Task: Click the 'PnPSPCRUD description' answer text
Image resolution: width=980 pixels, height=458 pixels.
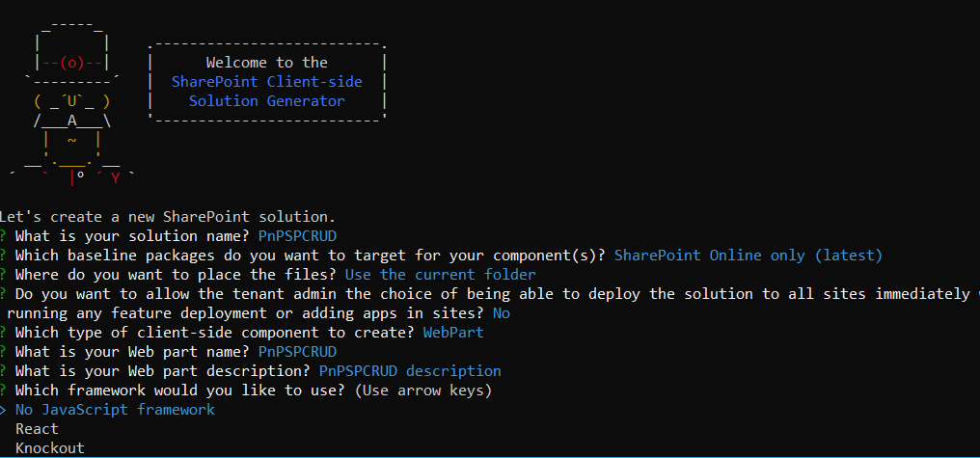Action: [x=410, y=371]
